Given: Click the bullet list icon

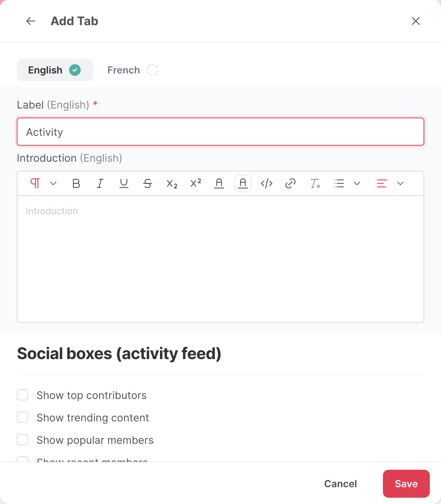Looking at the screenshot, I should (x=339, y=183).
